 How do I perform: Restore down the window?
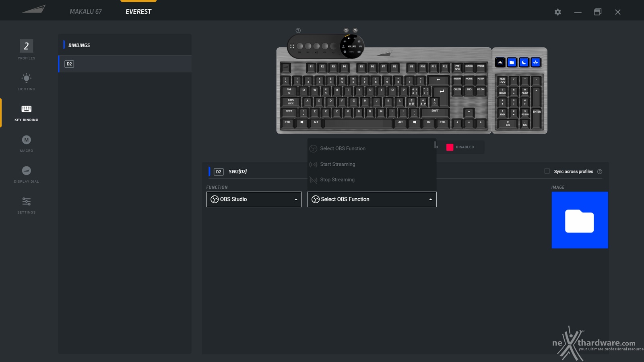click(598, 12)
